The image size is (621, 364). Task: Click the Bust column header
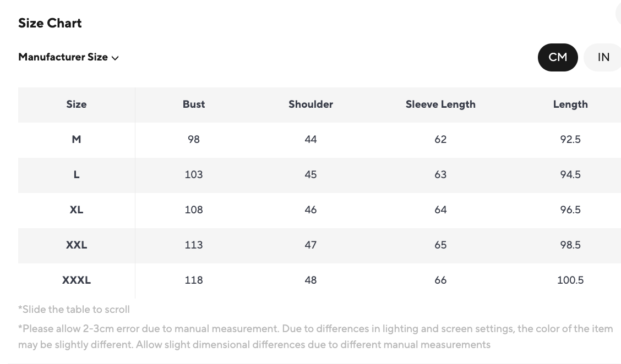tap(194, 104)
